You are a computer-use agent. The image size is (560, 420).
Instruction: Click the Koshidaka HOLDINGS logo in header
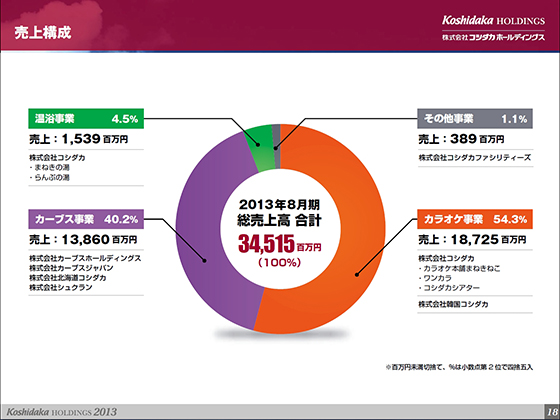pyautogui.click(x=494, y=20)
